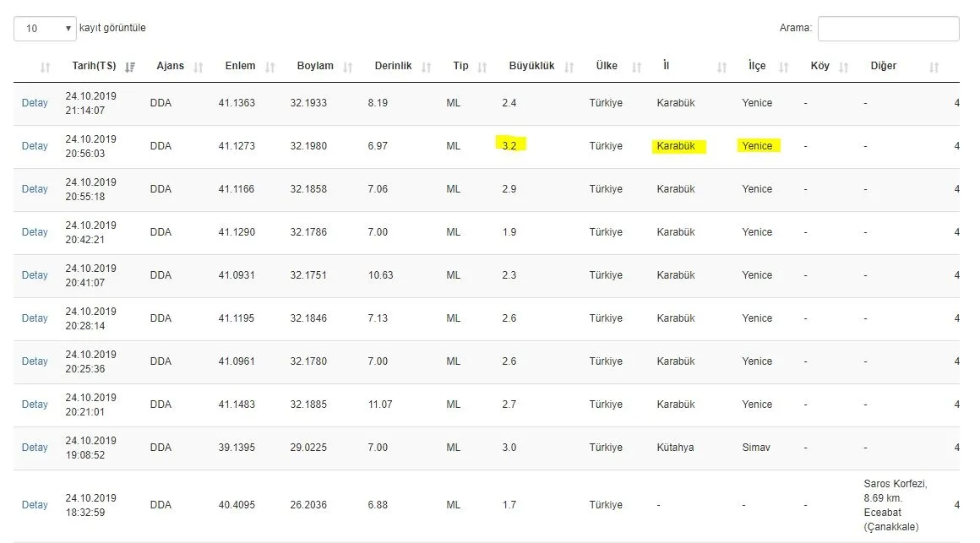The width and height of the screenshot is (980, 543).
Task: Click sort arrows next to Boylam
Action: (x=348, y=67)
